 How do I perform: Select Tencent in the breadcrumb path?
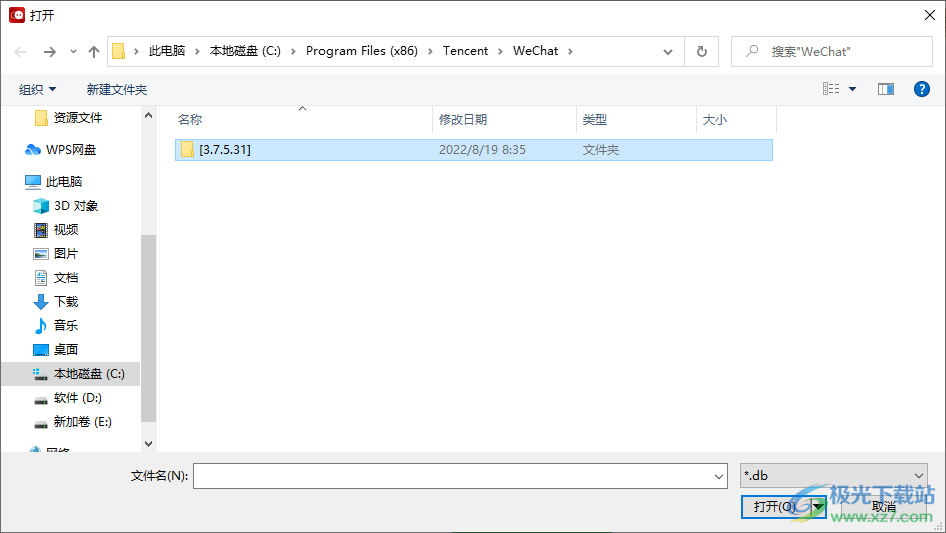pos(465,51)
